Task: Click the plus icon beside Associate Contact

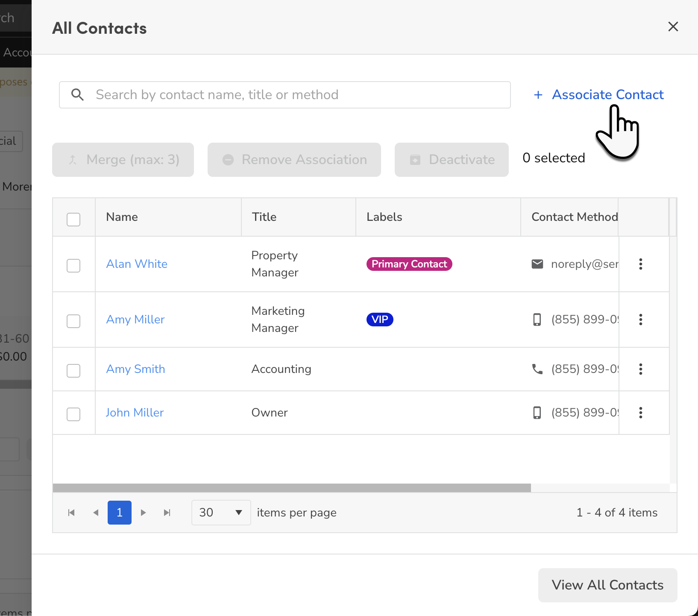Action: pos(539,95)
